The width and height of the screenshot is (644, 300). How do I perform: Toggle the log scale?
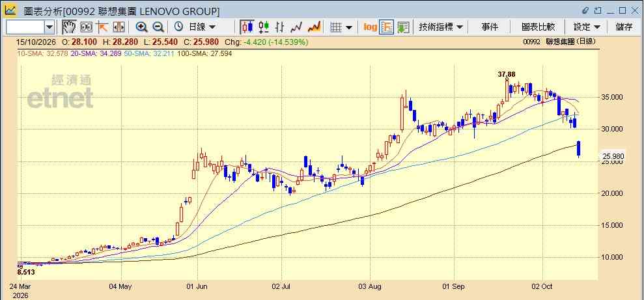pyautogui.click(x=370, y=27)
